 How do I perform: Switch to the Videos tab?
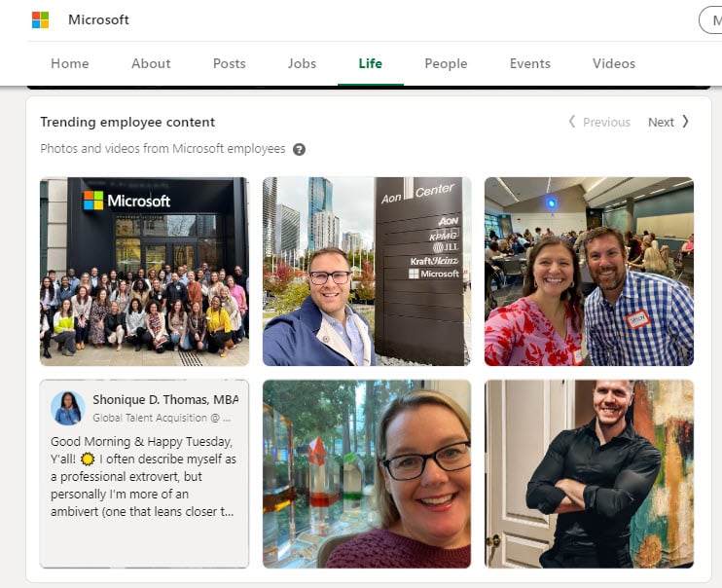coord(614,63)
